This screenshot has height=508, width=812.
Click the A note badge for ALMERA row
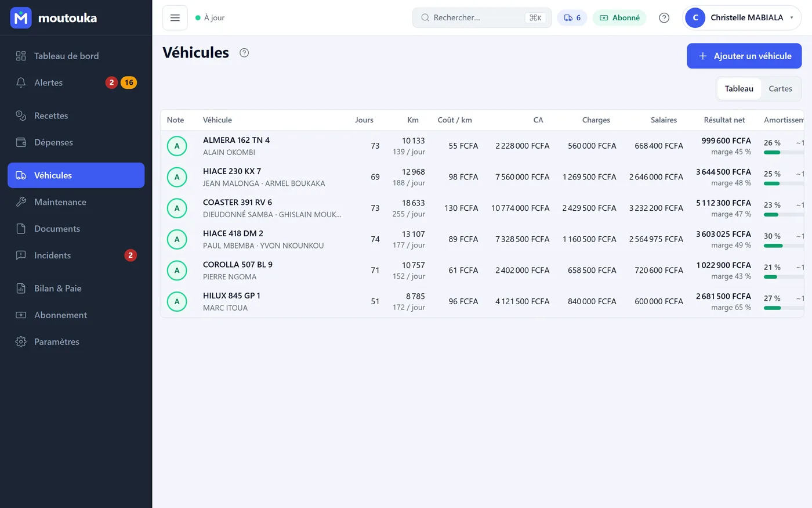point(177,146)
